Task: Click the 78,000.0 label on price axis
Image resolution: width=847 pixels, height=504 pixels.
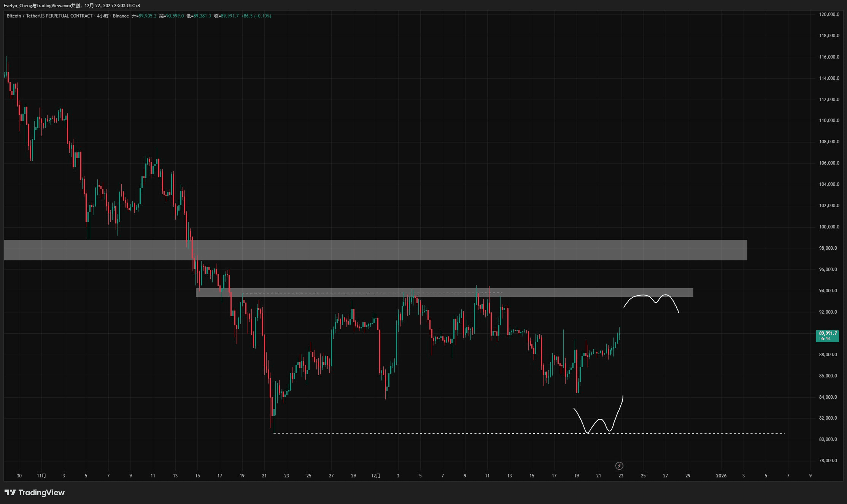Action: [x=829, y=461]
